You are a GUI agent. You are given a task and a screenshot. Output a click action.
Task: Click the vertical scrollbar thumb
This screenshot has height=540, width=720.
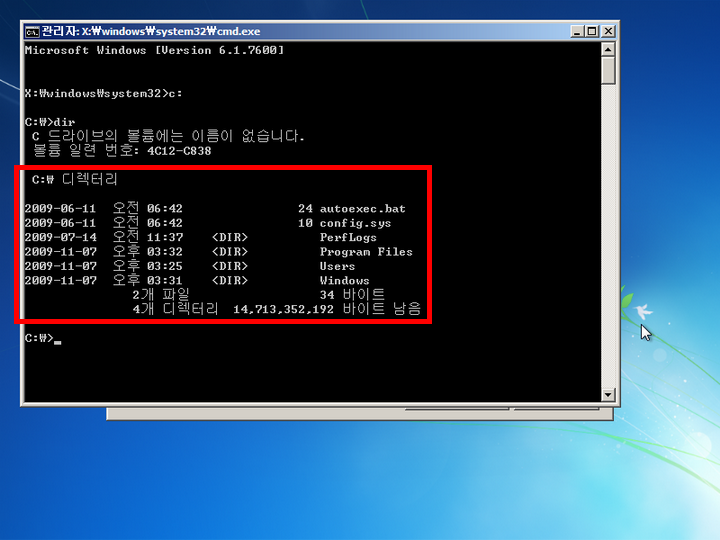pyautogui.click(x=608, y=70)
